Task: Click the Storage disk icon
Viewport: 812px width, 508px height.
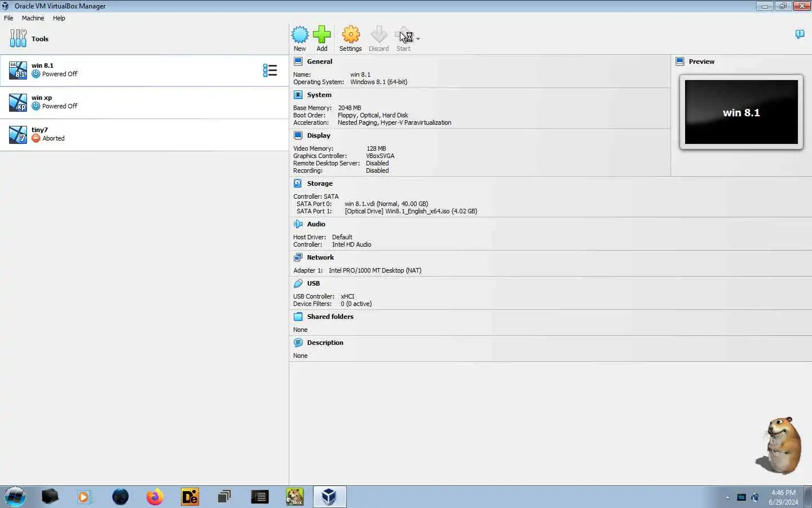Action: pos(298,183)
